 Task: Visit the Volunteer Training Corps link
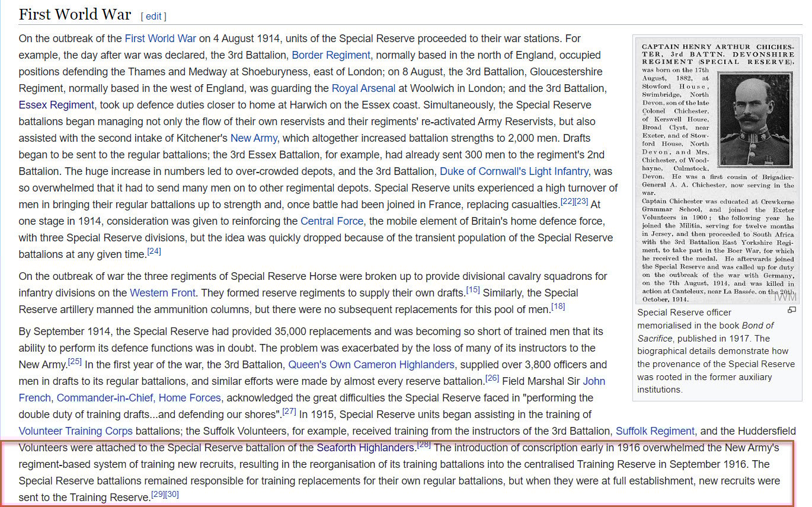click(76, 431)
